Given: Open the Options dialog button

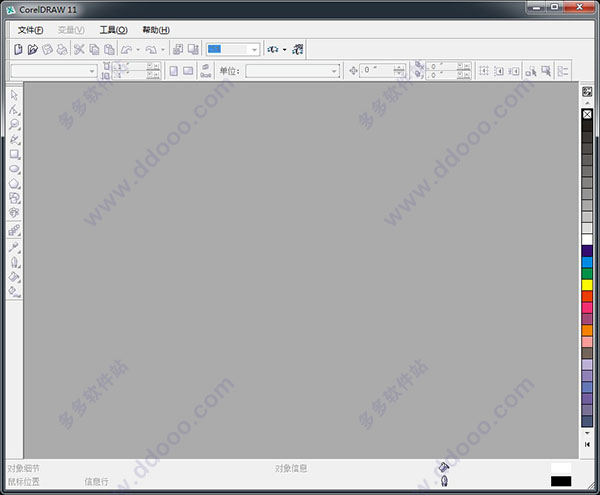Looking at the screenshot, I should tap(563, 71).
